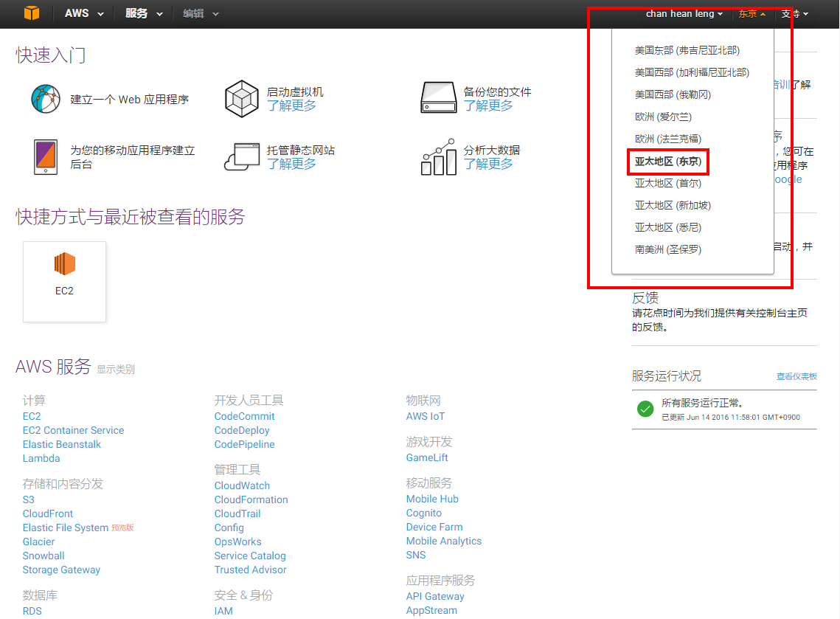Open EC2 Container Service link
Image resolution: width=840 pixels, height=619 pixels.
(74, 430)
